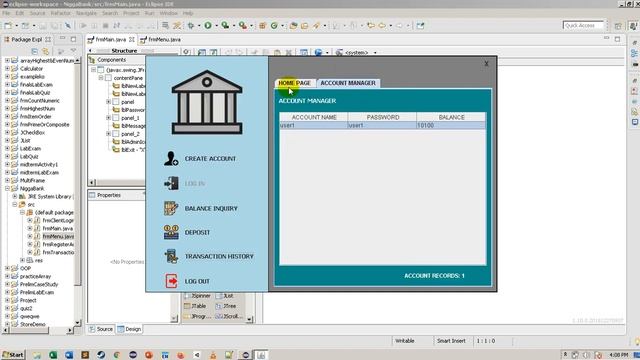Open the Window menu

pos(169,13)
